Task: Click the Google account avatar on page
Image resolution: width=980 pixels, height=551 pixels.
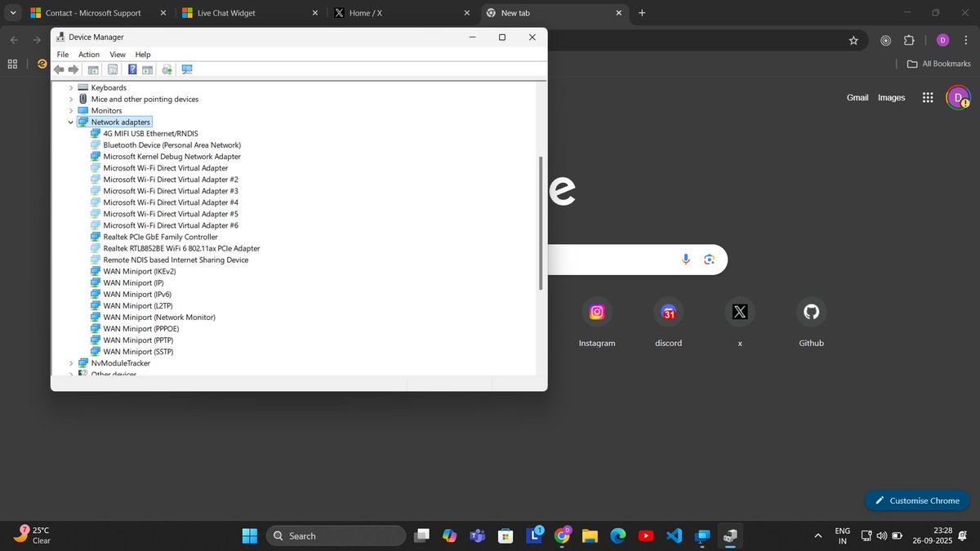Action: pos(958,97)
